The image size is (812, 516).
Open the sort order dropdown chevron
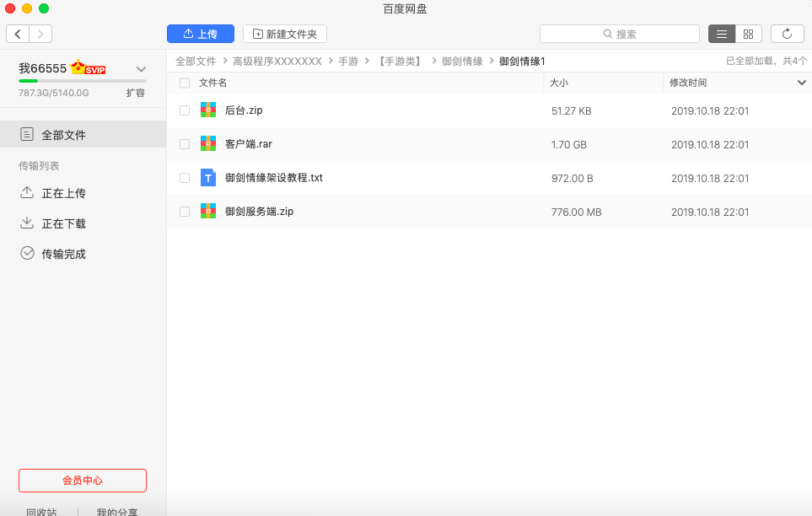(x=802, y=83)
